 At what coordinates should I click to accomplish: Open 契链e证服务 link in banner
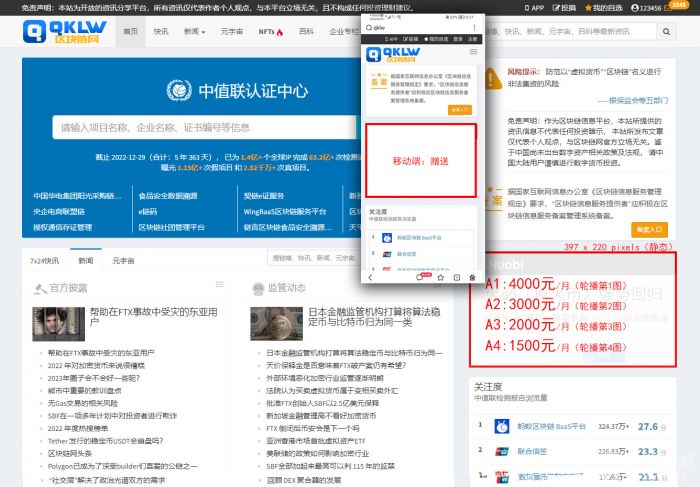pyautogui.click(x=264, y=196)
